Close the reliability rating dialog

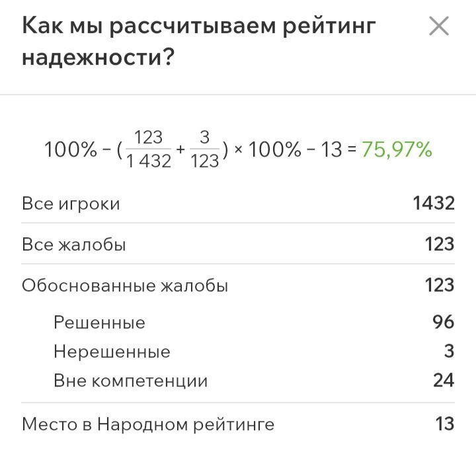tap(439, 26)
